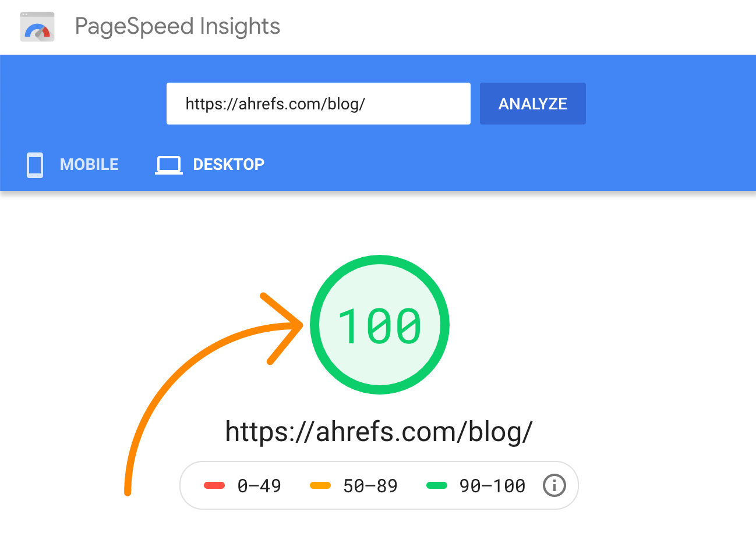Click the red 0-49 legend indicator
This screenshot has width=756, height=547.
tap(215, 485)
